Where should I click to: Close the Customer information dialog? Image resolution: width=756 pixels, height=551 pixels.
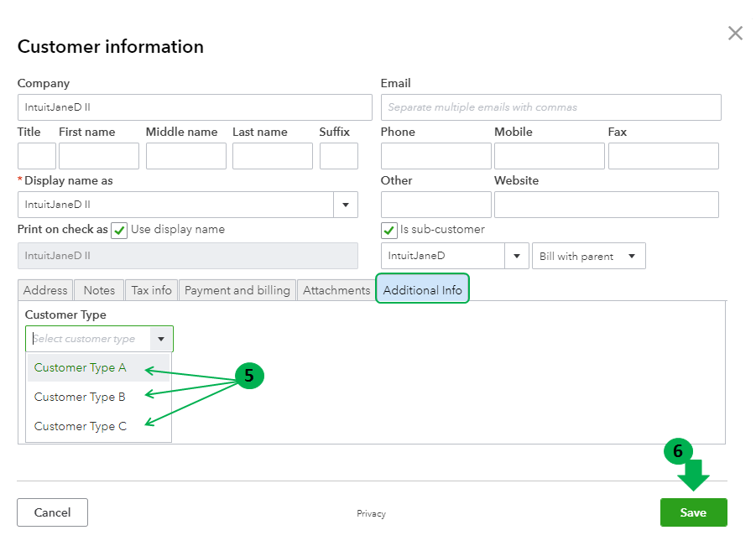point(735,34)
